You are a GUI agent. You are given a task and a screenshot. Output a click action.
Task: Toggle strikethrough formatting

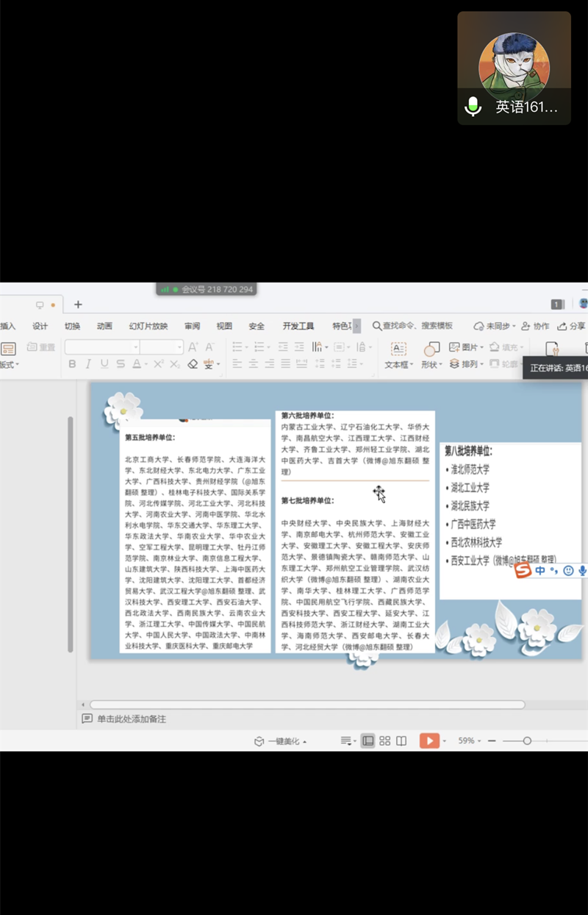(x=120, y=364)
